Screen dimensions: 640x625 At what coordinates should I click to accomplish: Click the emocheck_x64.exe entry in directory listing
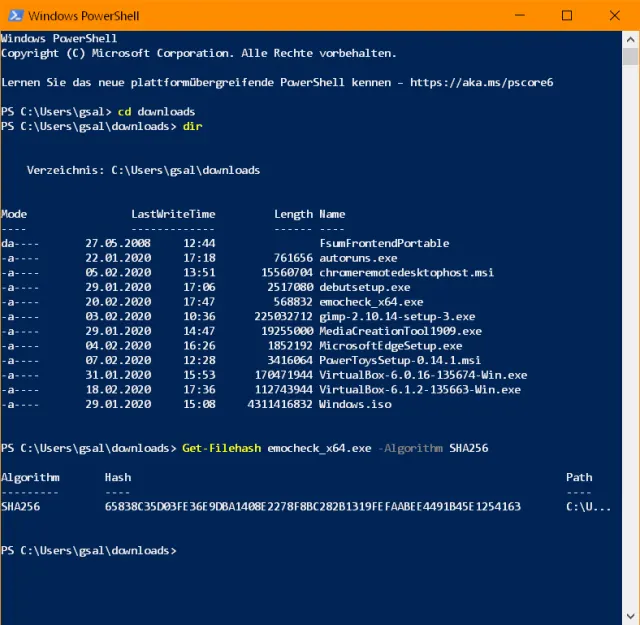(371, 301)
